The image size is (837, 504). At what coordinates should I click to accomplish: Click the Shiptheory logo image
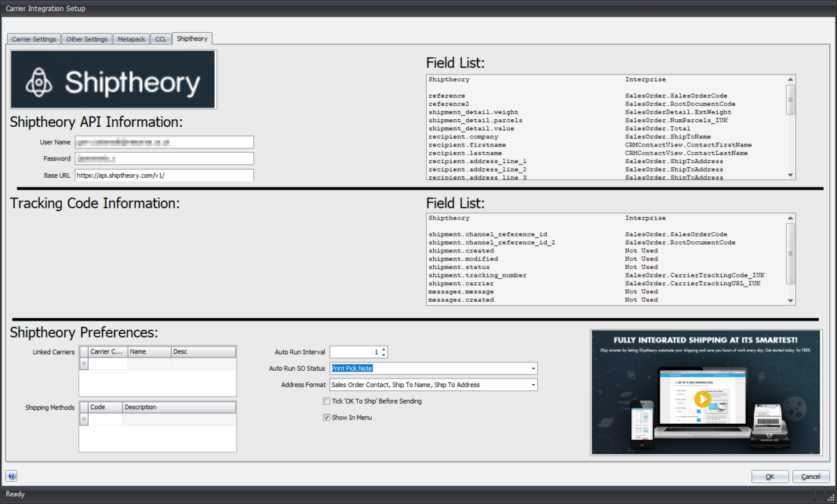pos(113,79)
